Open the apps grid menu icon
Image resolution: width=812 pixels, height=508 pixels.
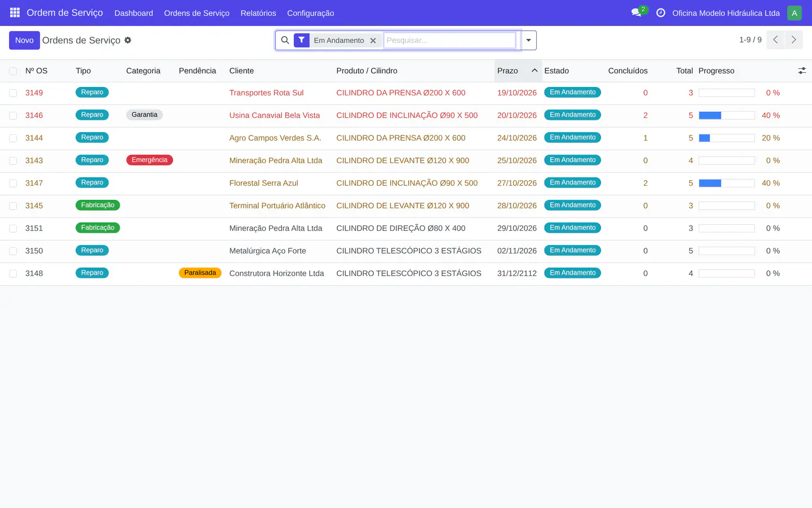[x=15, y=12]
